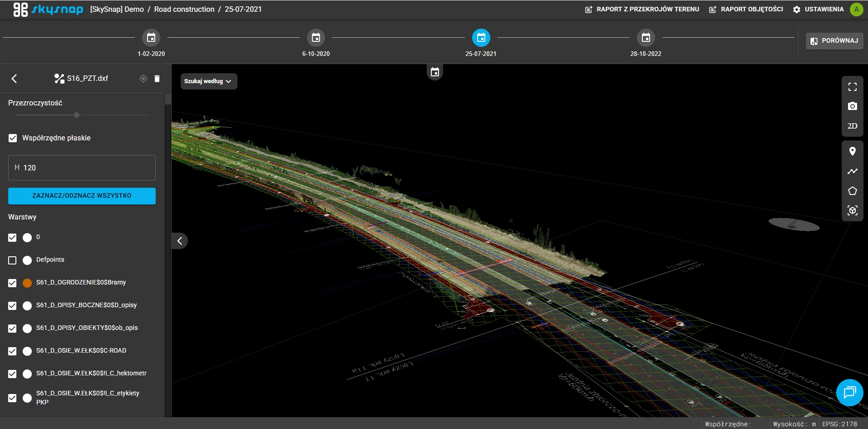Delete the S16_PZT.dxf file with trash icon
This screenshot has height=429, width=868.
coord(157,79)
